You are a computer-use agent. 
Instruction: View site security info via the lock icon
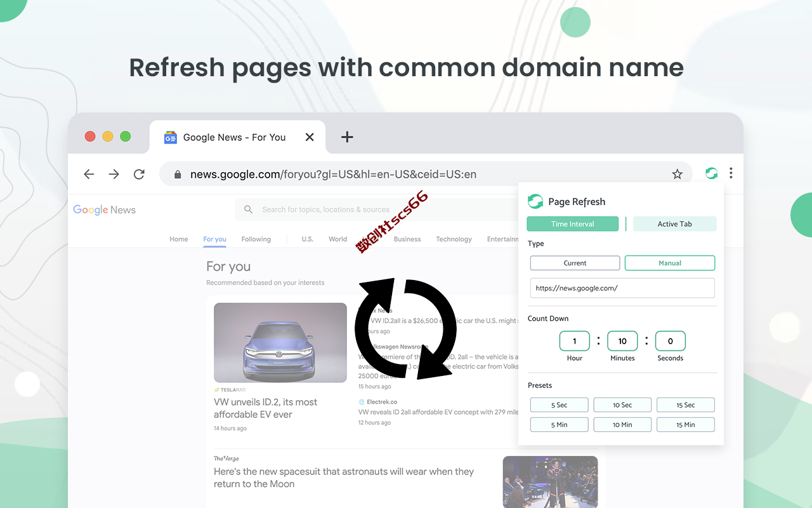click(x=178, y=174)
